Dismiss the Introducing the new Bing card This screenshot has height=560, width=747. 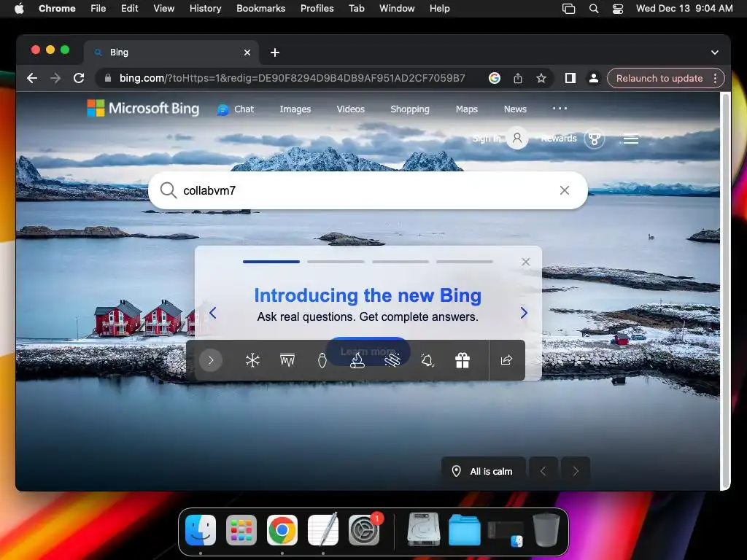(526, 262)
